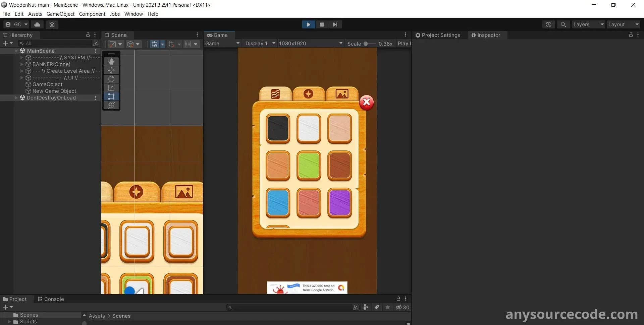
Task: Click the Step forward playback button
Action: (x=335, y=24)
